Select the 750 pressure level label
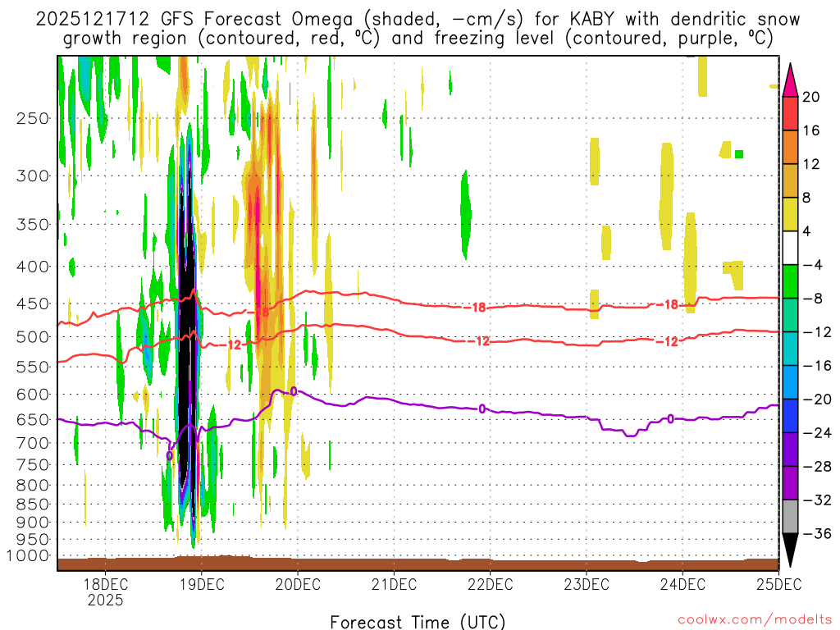Viewport: 840px width, 630px height. point(33,465)
